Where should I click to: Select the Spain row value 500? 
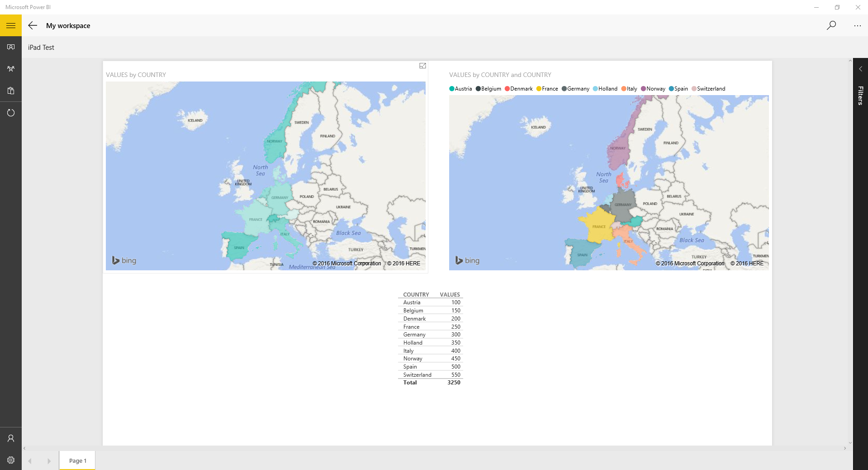click(455, 367)
